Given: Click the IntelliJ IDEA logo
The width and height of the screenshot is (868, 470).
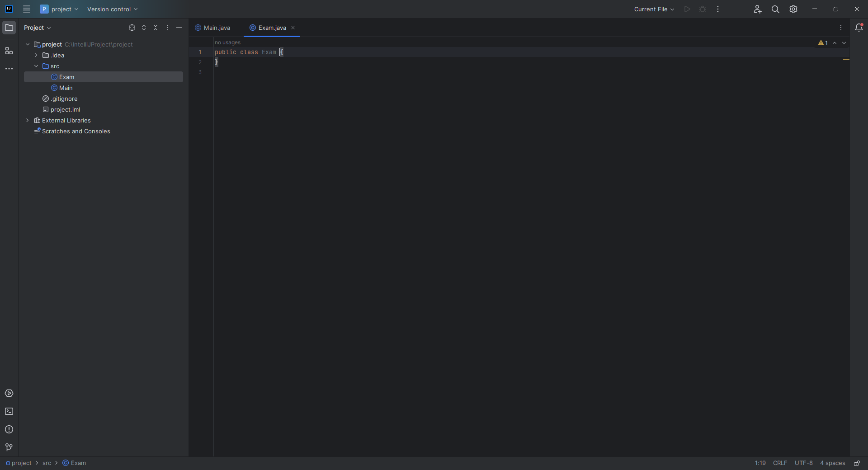Looking at the screenshot, I should 9,9.
